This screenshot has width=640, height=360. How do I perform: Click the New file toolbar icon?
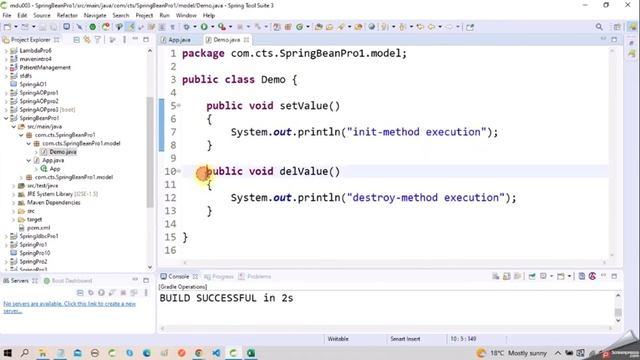[7, 27]
